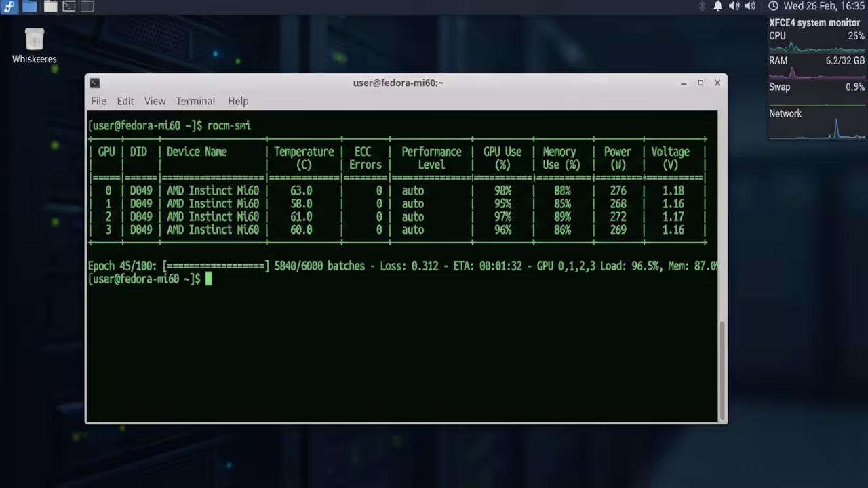Open the notifications bell icon
Viewport: 868px width, 488px height.
click(x=717, y=6)
